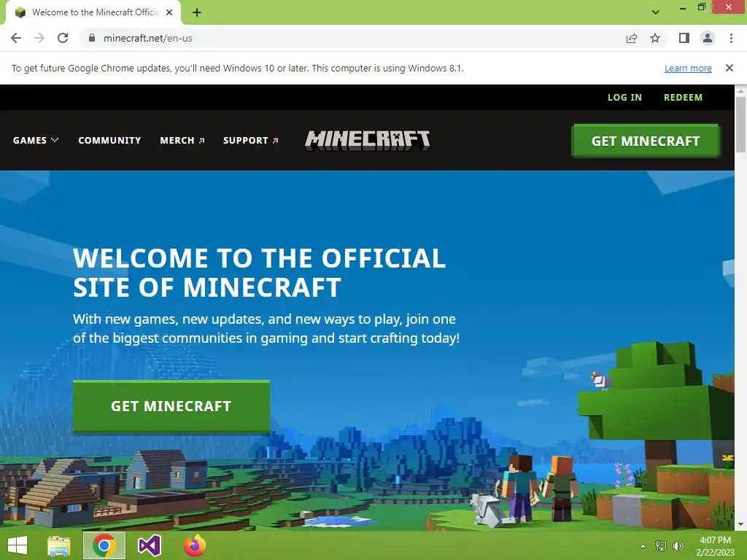Expand the GAMES dropdown menu
747x560 pixels.
click(36, 141)
